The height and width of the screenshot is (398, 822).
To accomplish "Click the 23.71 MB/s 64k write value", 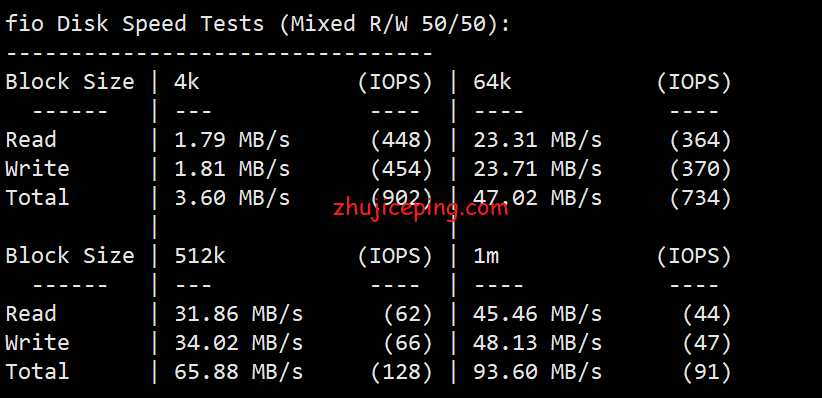I will tap(537, 169).
